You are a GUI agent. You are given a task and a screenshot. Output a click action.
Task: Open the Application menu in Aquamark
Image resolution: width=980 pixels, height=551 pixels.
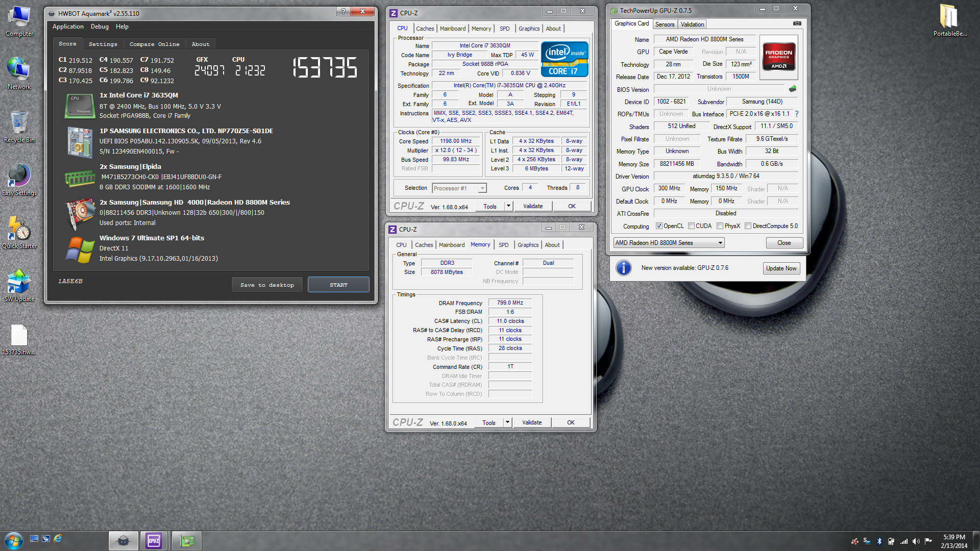(x=68, y=27)
